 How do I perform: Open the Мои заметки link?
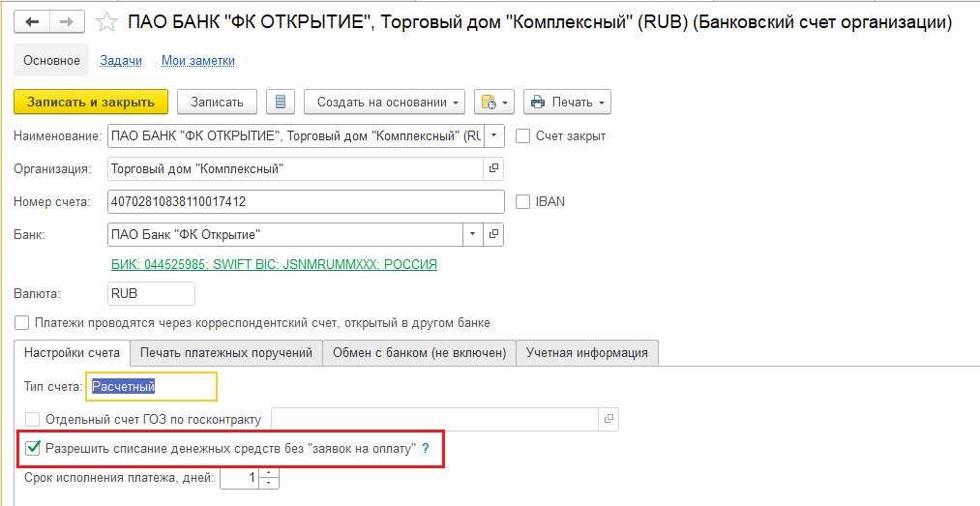[198, 61]
